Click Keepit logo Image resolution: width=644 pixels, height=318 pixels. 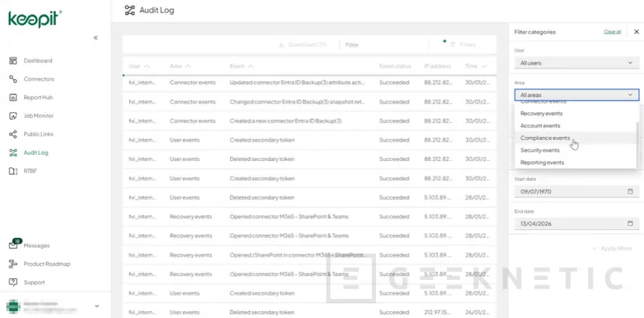(x=35, y=19)
